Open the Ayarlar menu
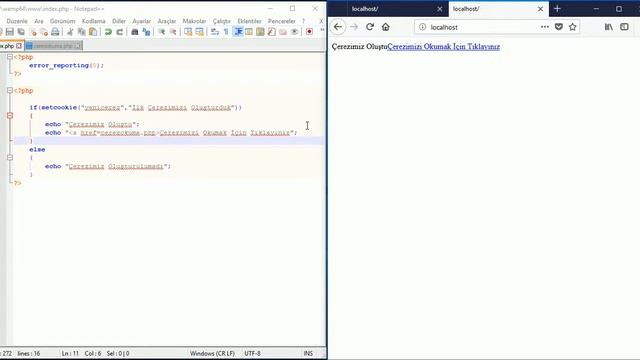Screen dimensions: 640x360 (x=142, y=21)
